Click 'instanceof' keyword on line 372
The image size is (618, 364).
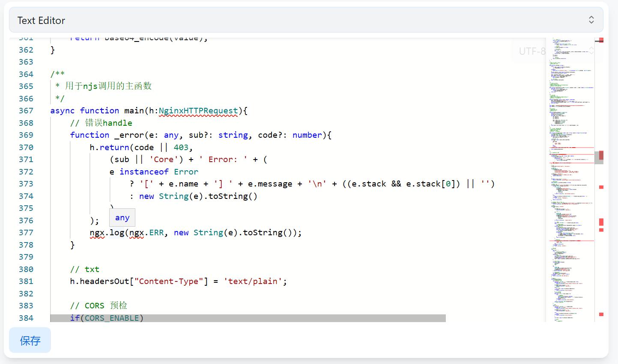point(144,172)
